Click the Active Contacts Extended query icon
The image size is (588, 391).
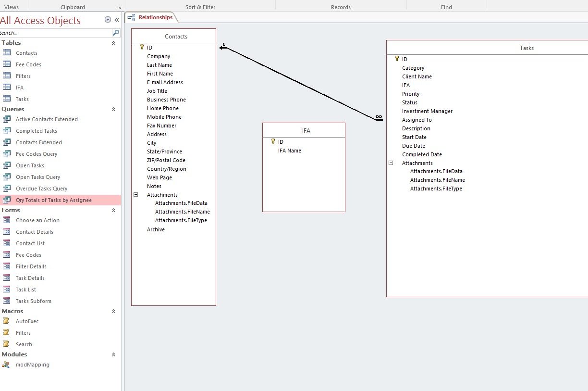[7, 119]
